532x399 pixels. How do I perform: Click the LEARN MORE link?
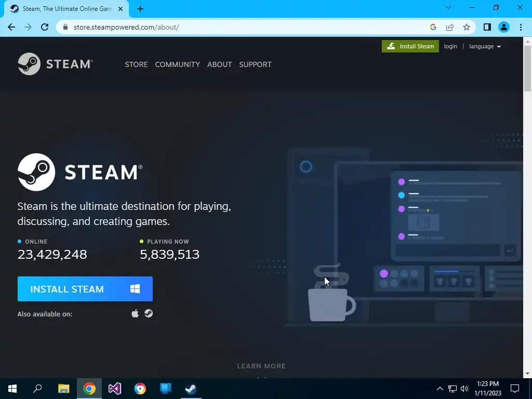261,366
